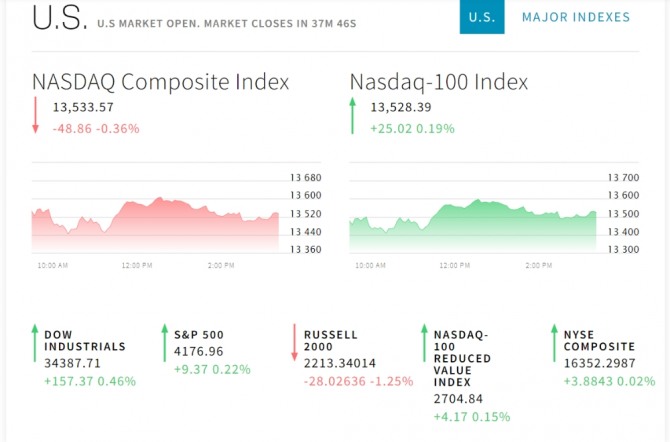Click the up arrow by NASDAQ-100 Reduced Value Index
Image resolution: width=670 pixels, height=442 pixels.
[x=424, y=343]
